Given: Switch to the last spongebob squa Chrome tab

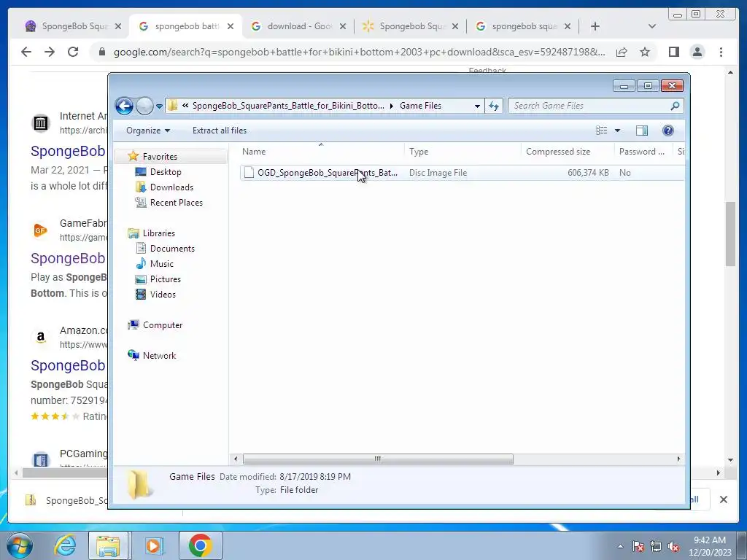Looking at the screenshot, I should tap(522, 26).
